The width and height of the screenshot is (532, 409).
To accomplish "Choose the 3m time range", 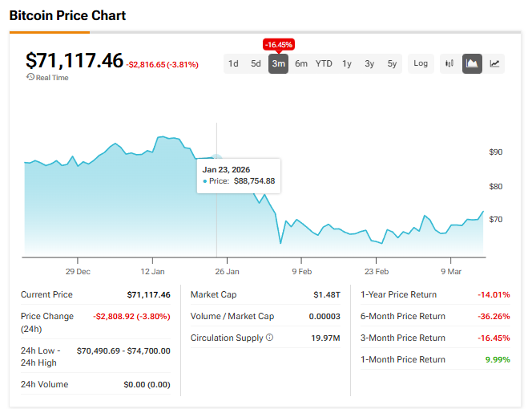I will 278,63.
